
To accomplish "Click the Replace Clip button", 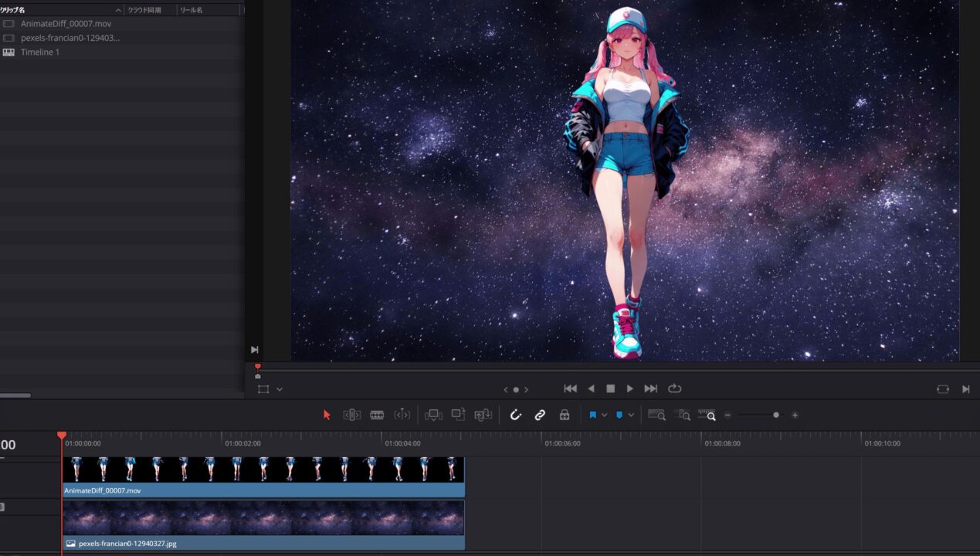I will coord(483,415).
